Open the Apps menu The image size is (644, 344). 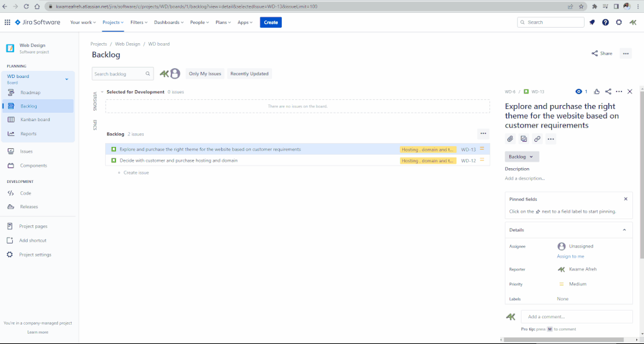(x=245, y=22)
